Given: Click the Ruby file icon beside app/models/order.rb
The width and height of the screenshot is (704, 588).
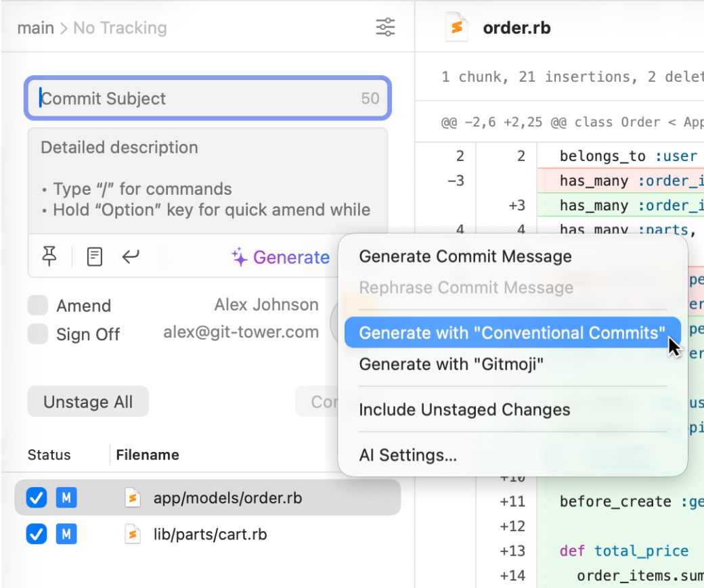Looking at the screenshot, I should (133, 498).
